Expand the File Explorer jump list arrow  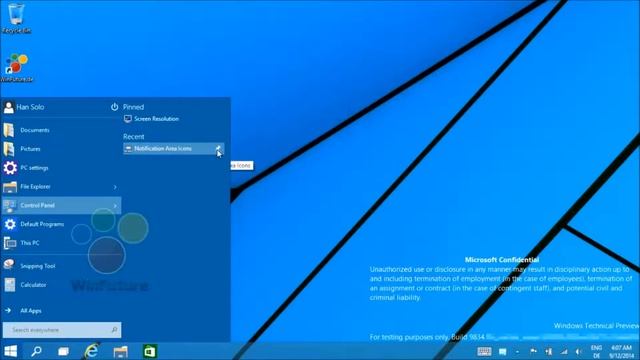coord(115,187)
